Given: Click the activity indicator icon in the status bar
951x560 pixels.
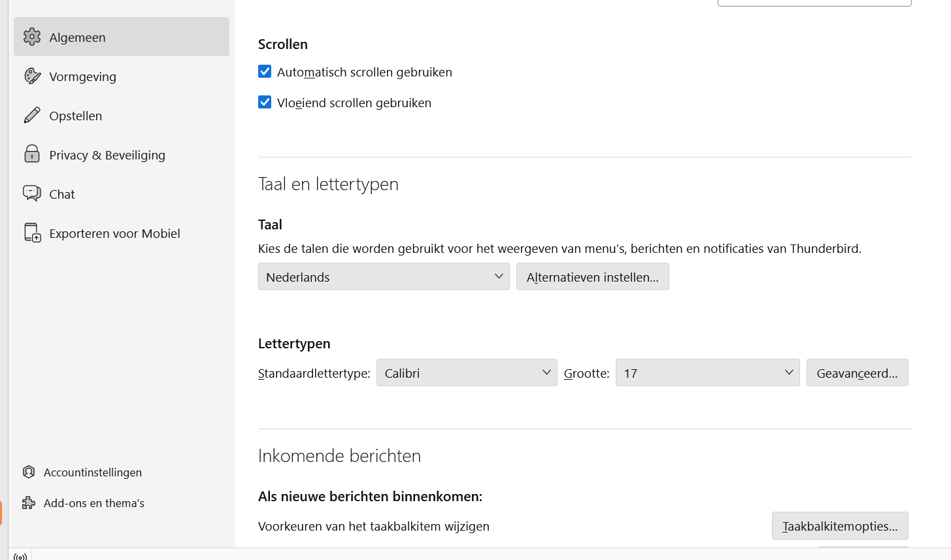Looking at the screenshot, I should pos(20,555).
